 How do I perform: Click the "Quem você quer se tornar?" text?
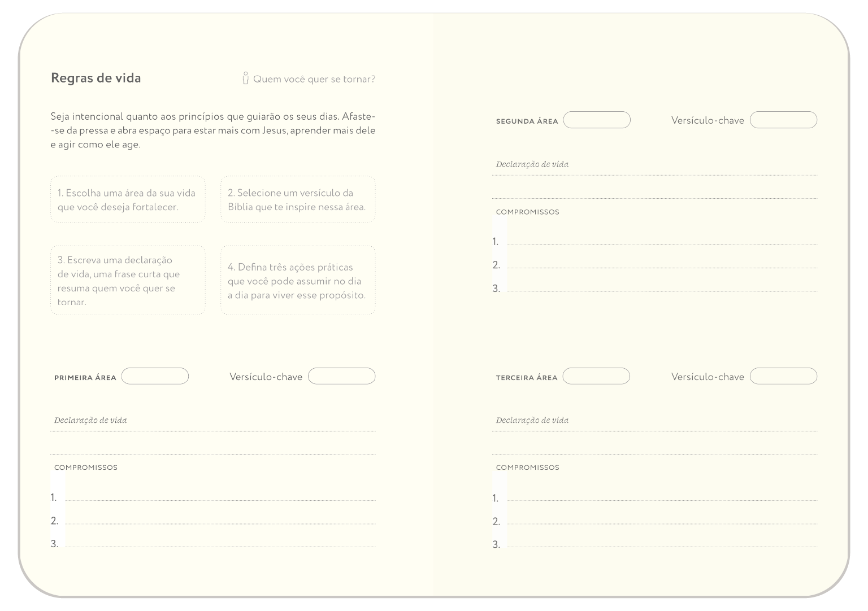coord(314,79)
